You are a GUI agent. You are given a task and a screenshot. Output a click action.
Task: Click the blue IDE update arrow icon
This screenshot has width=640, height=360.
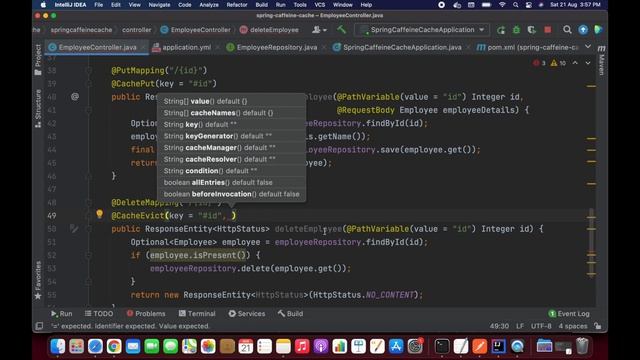(583, 30)
